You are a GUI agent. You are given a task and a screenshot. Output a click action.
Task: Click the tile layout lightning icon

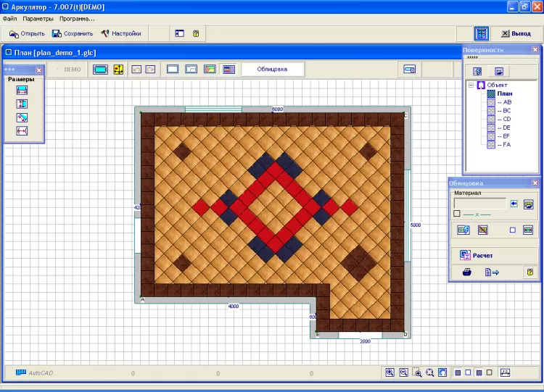point(463,230)
